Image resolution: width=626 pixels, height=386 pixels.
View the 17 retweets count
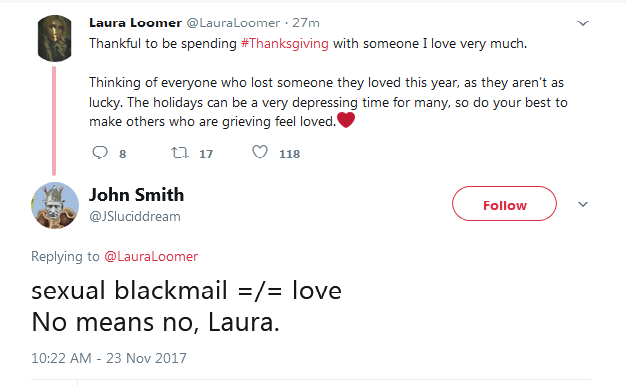click(206, 154)
